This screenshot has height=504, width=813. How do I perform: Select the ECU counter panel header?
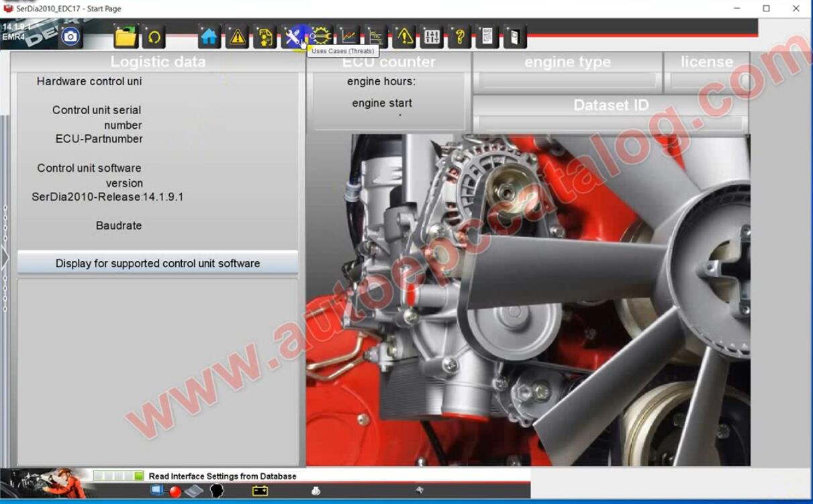388,61
